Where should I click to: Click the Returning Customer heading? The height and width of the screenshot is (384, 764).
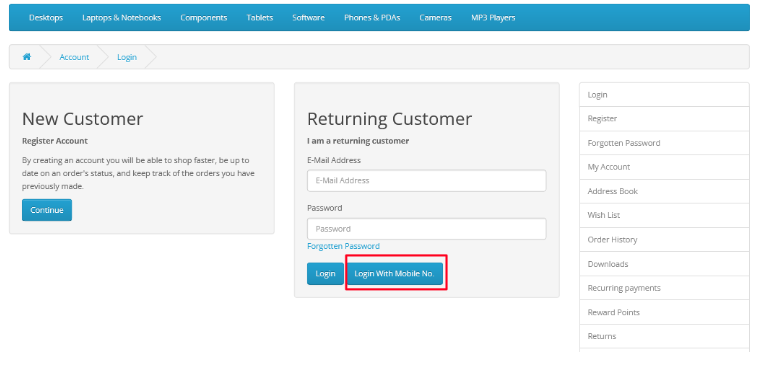pos(389,118)
